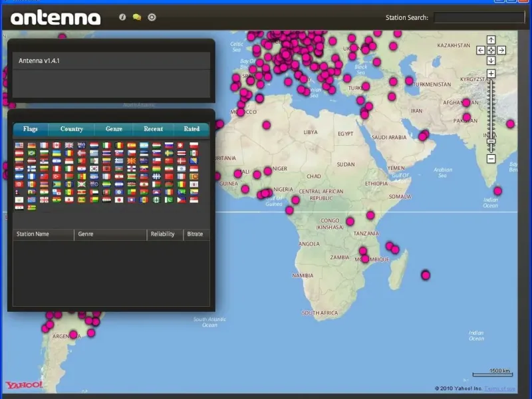Recenter the map with the center button
Image resolution: width=532 pixels, height=399 pixels.
tap(491, 51)
